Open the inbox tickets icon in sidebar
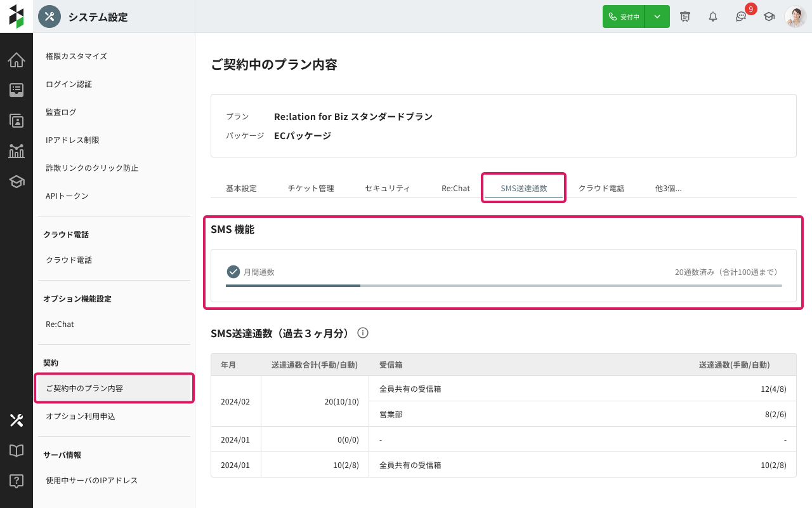This screenshot has height=508, width=812. tap(16, 90)
